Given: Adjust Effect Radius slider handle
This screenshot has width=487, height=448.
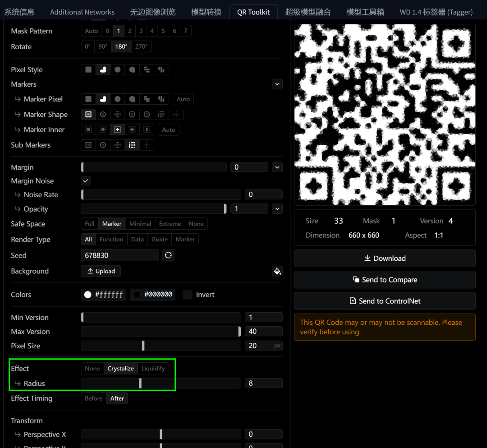Looking at the screenshot, I should tap(140, 383).
